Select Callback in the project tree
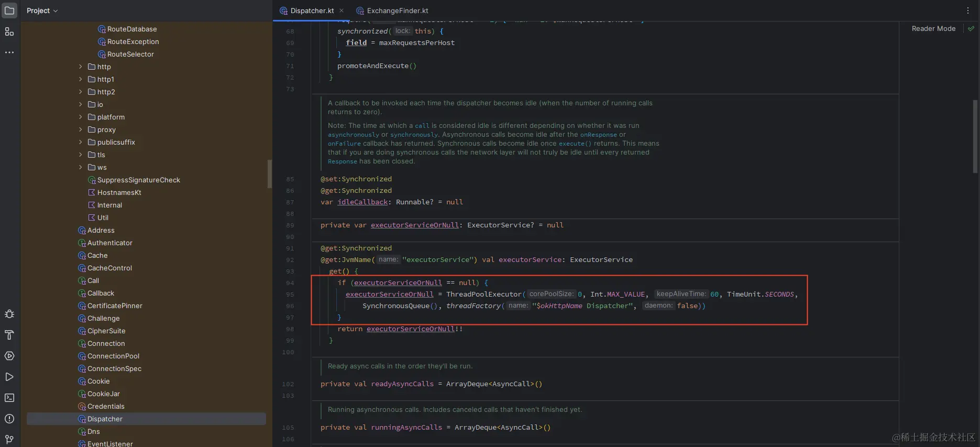The width and height of the screenshot is (980, 447). pyautogui.click(x=101, y=293)
